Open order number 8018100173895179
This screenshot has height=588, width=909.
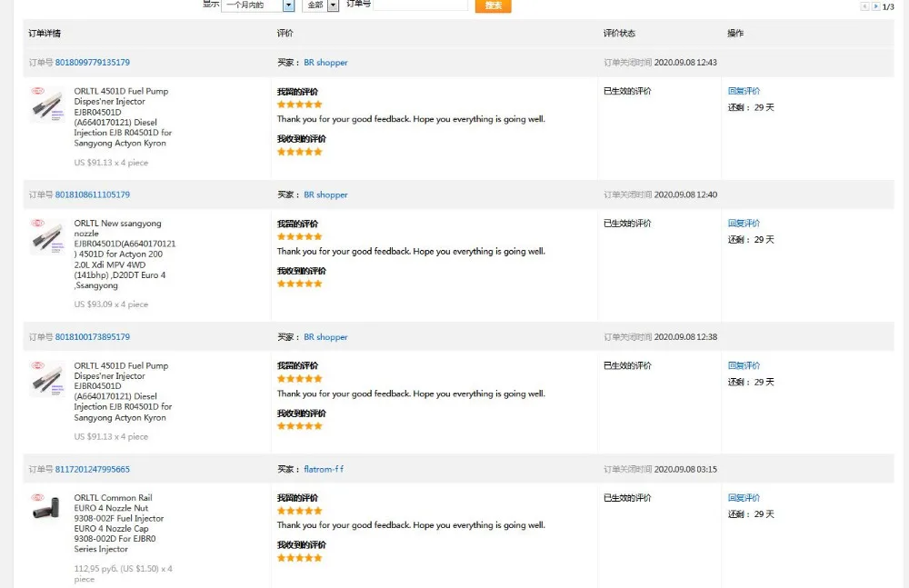93,337
